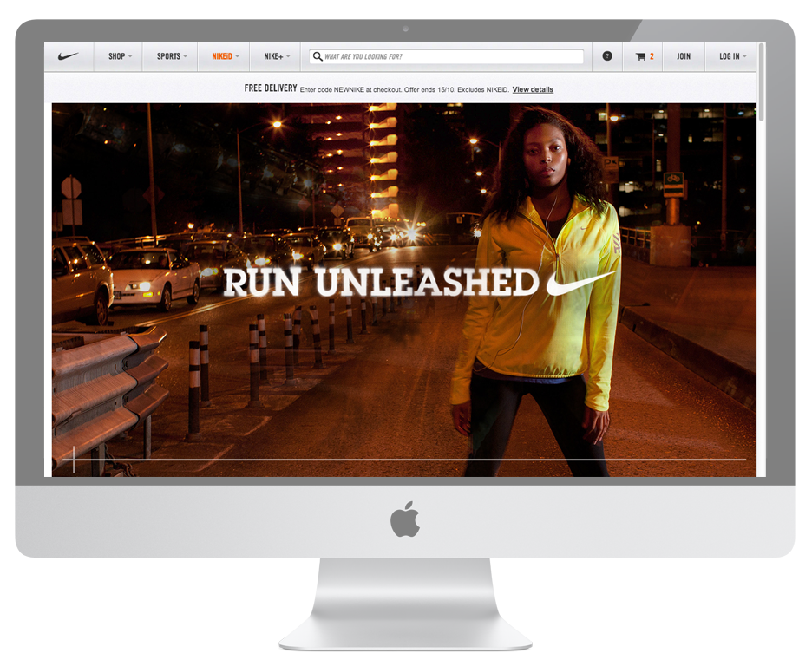Follow the View details link
Image resolution: width=812 pixels, height=666 pixels.
pos(533,89)
